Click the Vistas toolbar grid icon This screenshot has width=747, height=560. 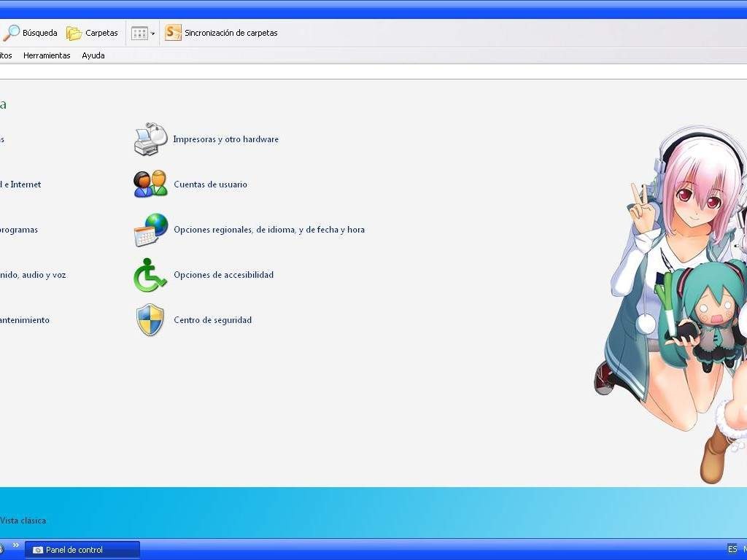(139, 33)
